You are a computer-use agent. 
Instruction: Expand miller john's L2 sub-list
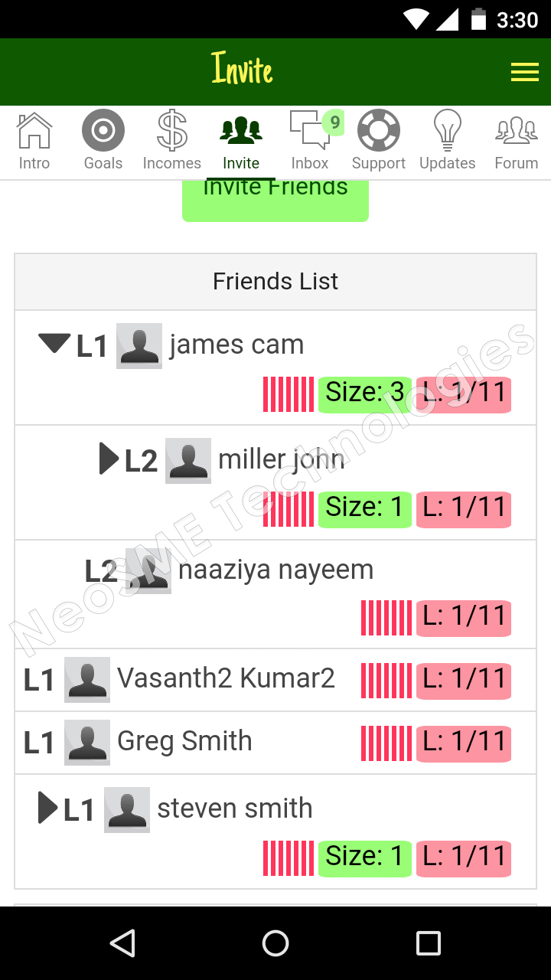(x=109, y=459)
